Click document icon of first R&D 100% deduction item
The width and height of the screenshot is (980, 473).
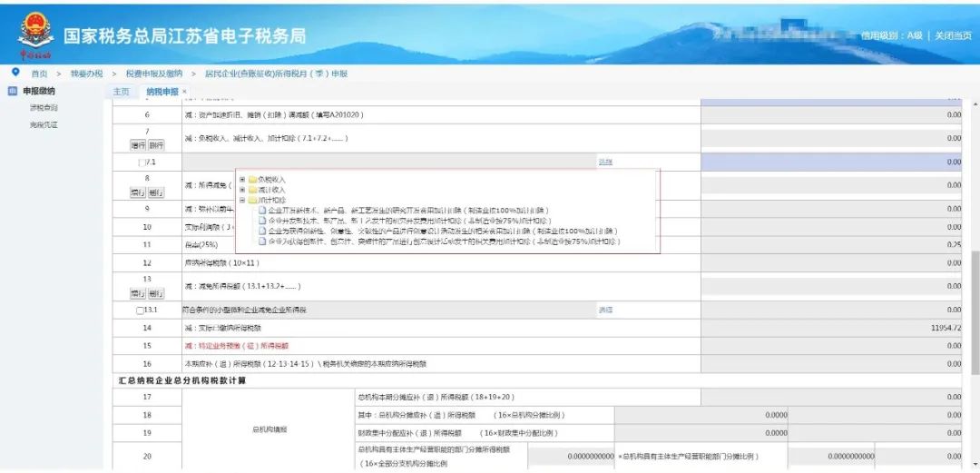[262, 211]
